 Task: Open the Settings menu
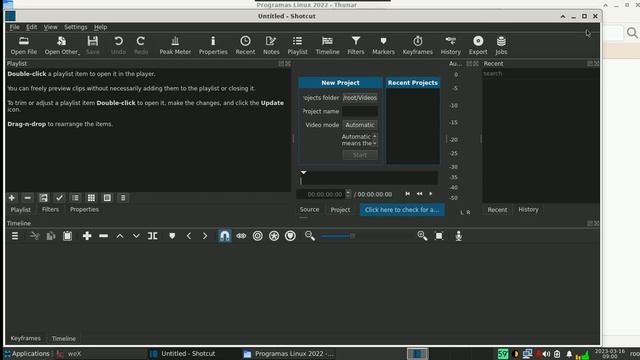click(76, 27)
